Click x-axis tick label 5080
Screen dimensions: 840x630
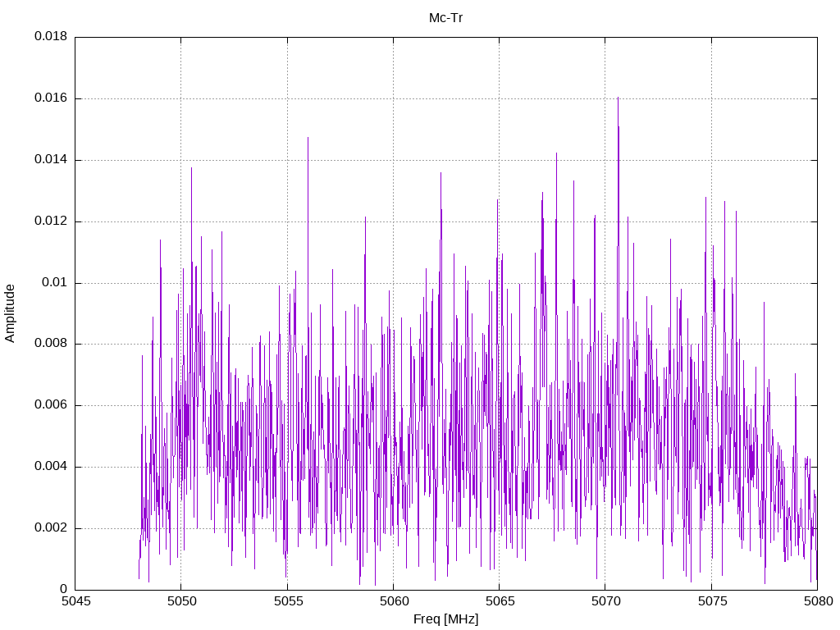pyautogui.click(x=818, y=601)
